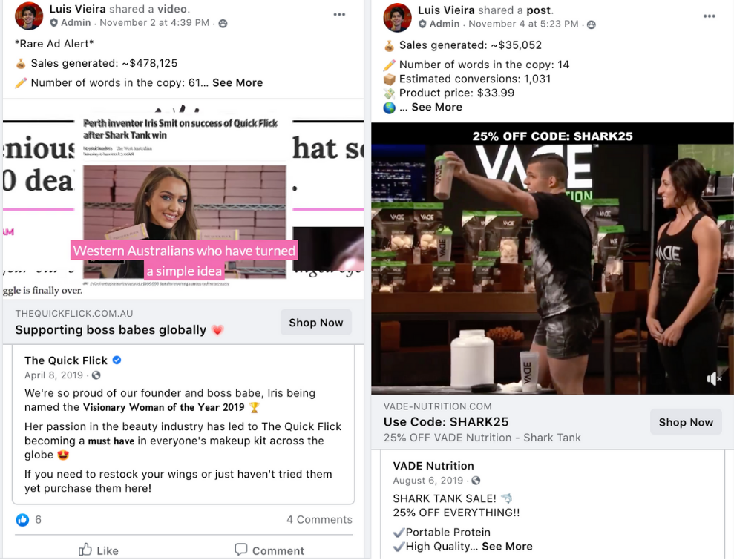The image size is (734, 560).
Task: Expand right post caption with See More
Action: click(436, 107)
